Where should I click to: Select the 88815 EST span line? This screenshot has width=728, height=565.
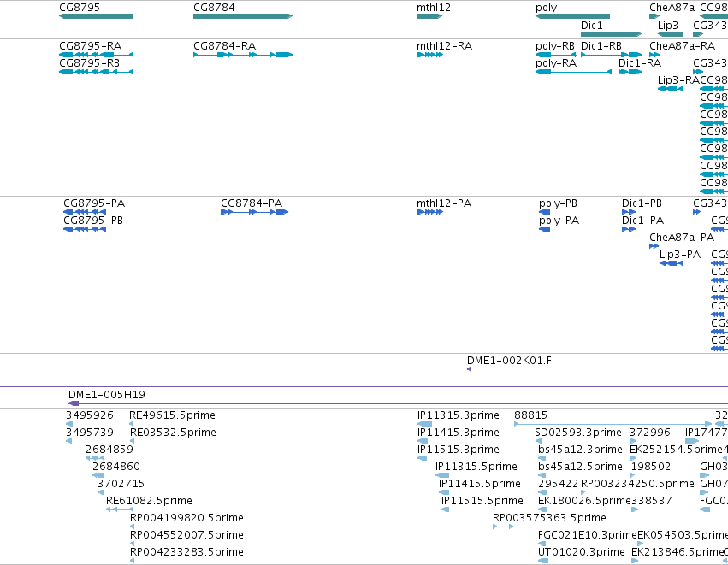[x=613, y=424]
